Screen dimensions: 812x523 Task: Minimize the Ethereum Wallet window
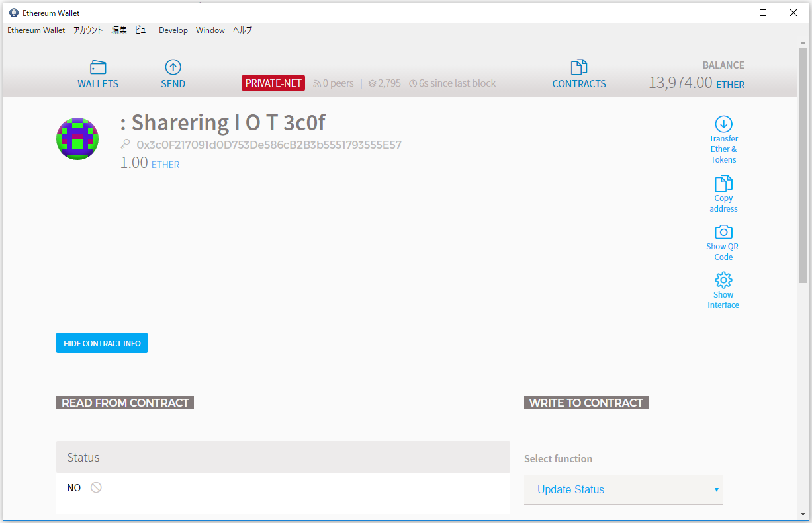[733, 13]
